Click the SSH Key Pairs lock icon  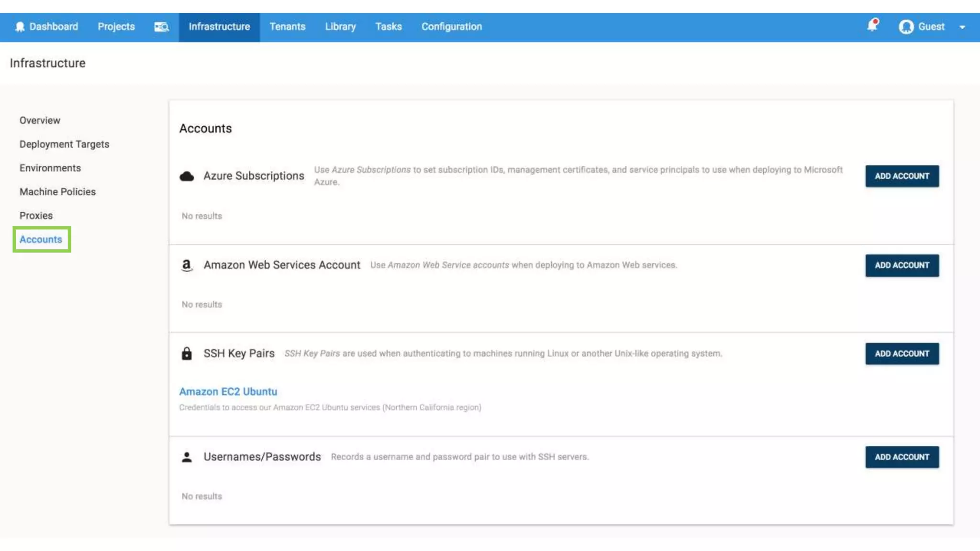tap(187, 353)
